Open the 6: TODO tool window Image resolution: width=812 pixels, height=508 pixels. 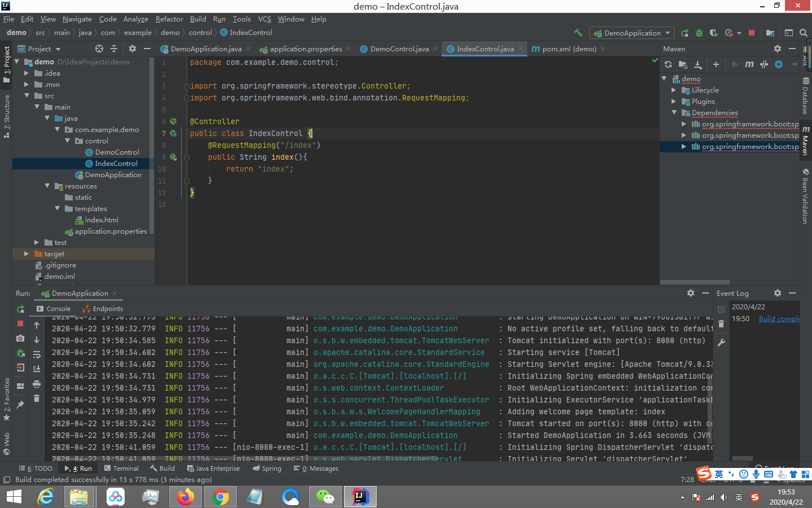[35, 468]
